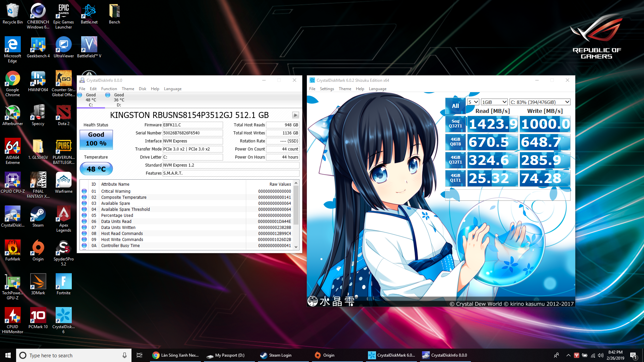
Task: Open Settings menu in CrystalDiskMark
Action: coord(327,89)
